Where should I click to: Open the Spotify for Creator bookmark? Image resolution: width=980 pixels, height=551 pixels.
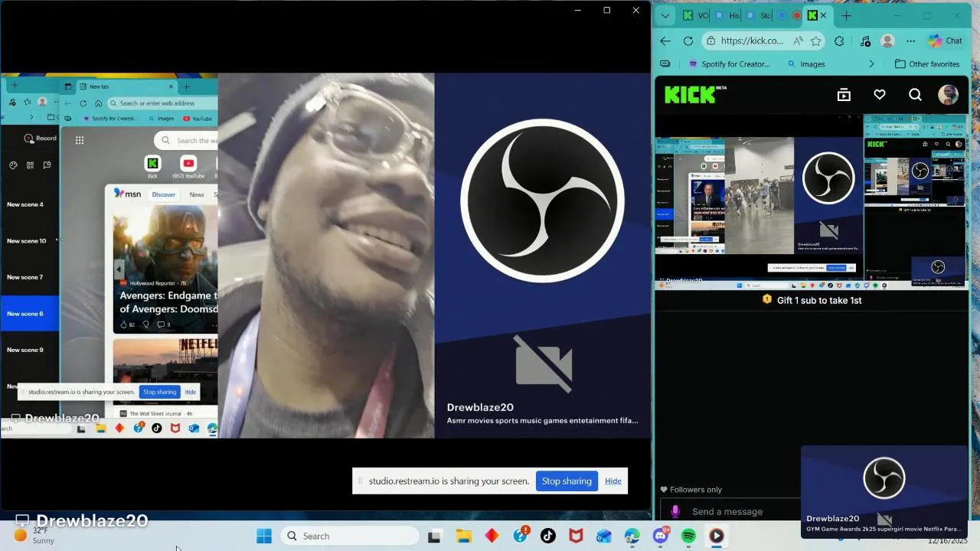tap(730, 64)
